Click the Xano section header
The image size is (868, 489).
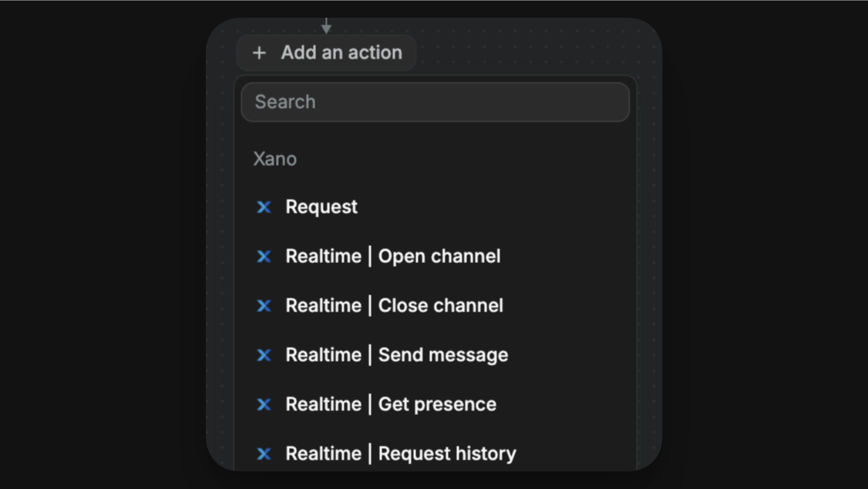274,159
